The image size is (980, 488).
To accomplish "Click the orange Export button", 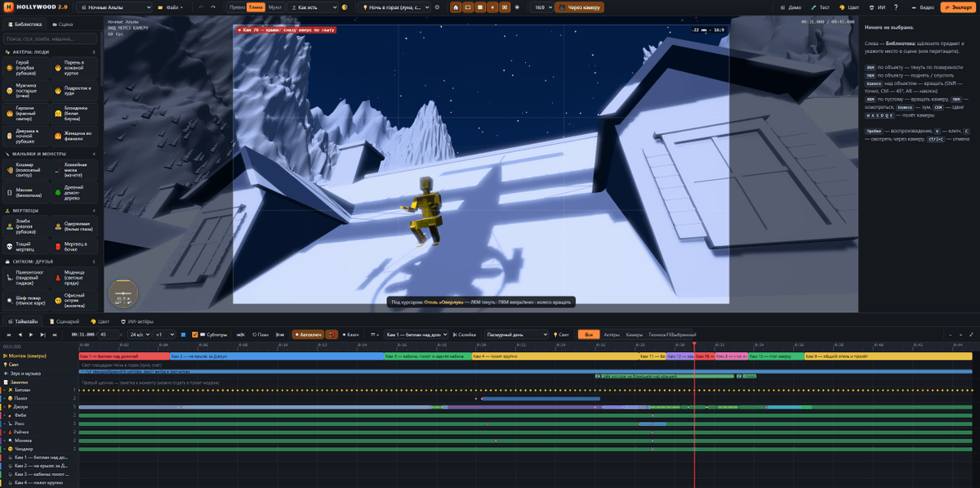I will 956,7.
